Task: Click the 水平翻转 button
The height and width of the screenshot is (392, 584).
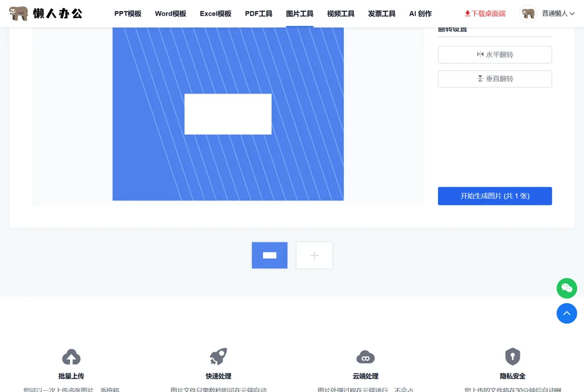Action: [495, 55]
